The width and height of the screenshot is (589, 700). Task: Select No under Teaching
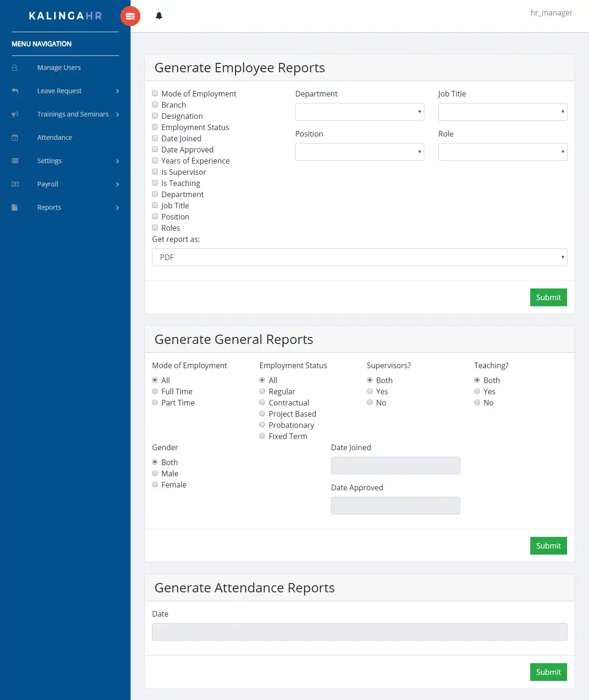tap(477, 402)
